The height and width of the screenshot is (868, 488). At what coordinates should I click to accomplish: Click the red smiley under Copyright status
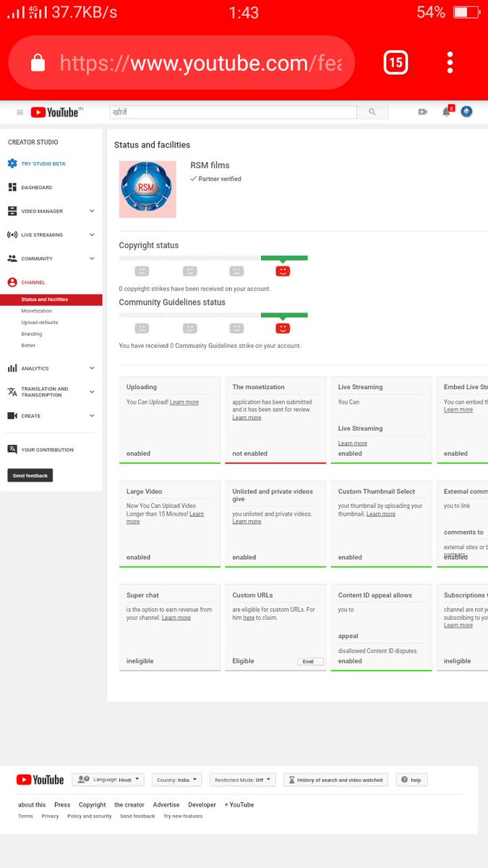[283, 271]
